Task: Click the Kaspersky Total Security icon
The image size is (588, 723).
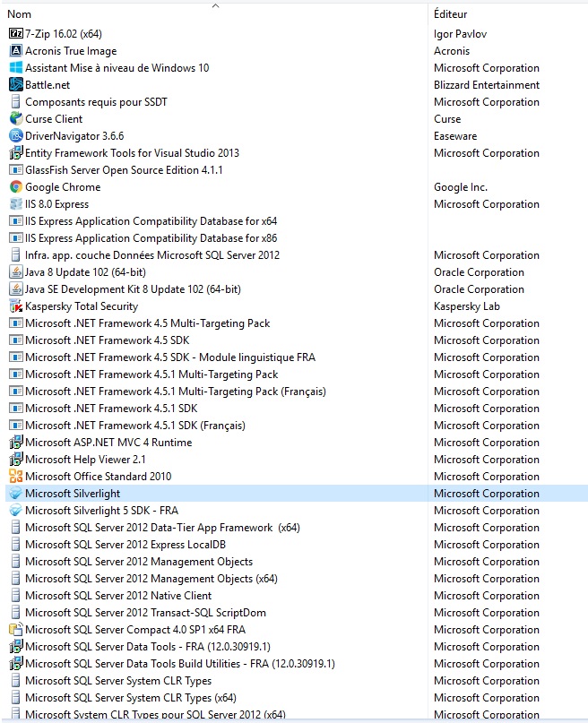Action: (15, 306)
